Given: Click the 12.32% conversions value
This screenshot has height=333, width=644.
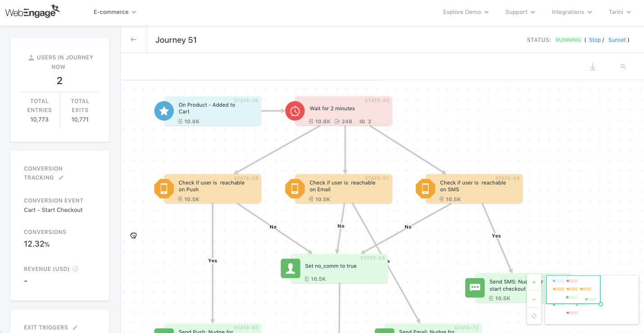Looking at the screenshot, I should [37, 244].
